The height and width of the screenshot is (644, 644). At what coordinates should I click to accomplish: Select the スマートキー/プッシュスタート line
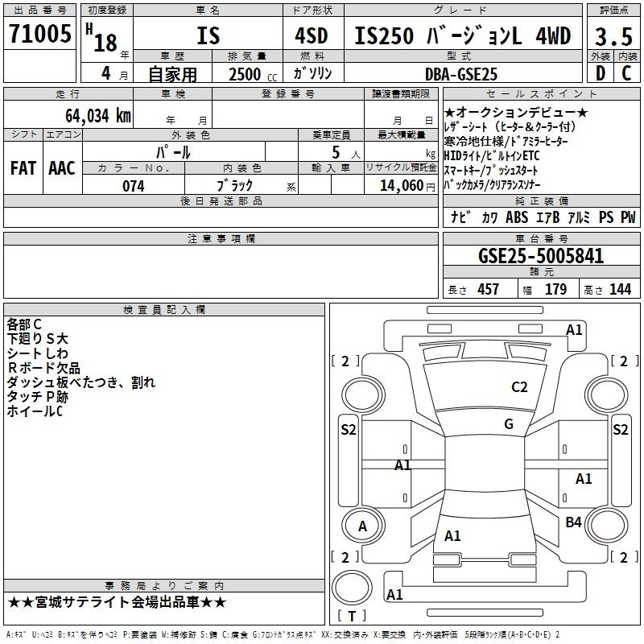click(491, 171)
